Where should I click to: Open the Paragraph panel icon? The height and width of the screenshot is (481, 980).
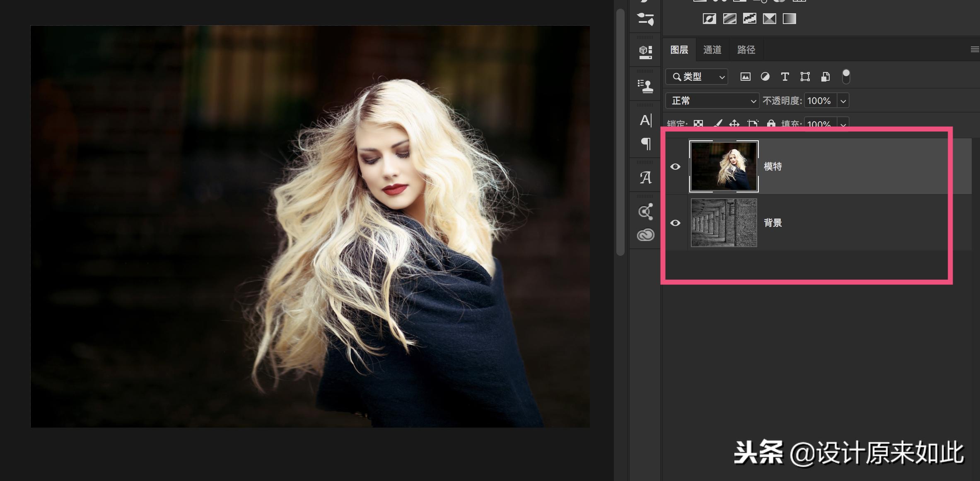click(x=645, y=144)
